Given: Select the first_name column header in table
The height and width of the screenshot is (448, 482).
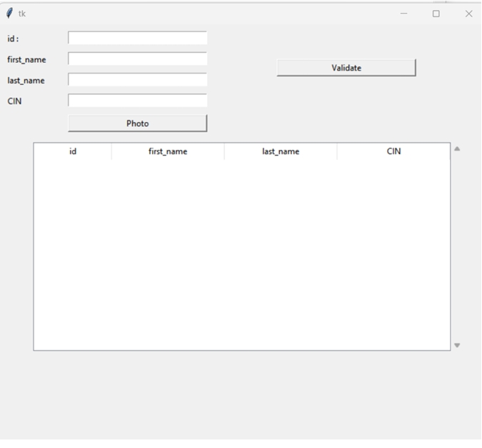Looking at the screenshot, I should 168,151.
